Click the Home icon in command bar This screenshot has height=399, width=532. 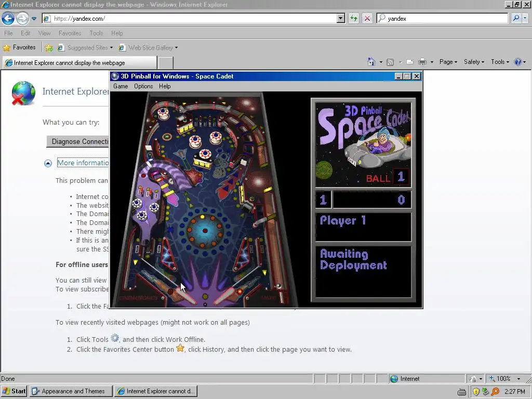click(x=371, y=62)
